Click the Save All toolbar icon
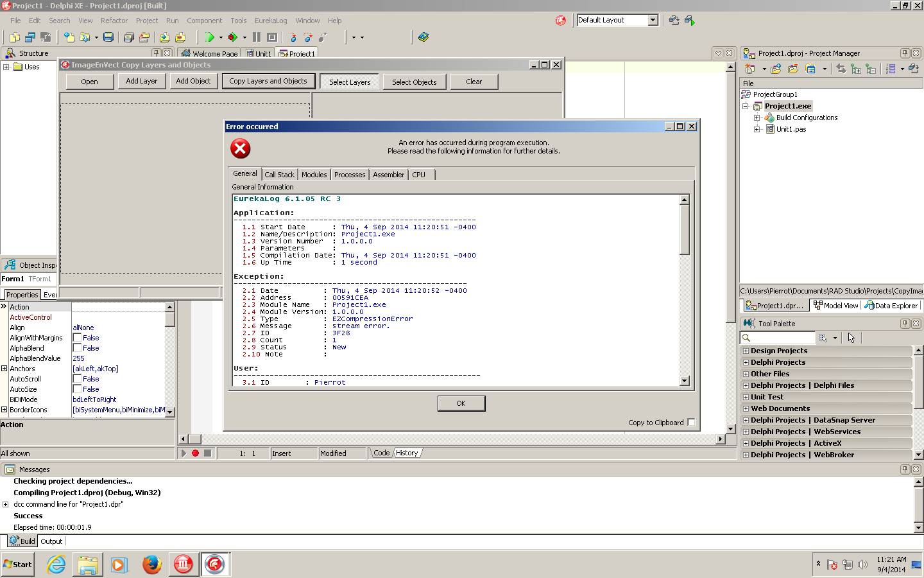 pos(128,37)
